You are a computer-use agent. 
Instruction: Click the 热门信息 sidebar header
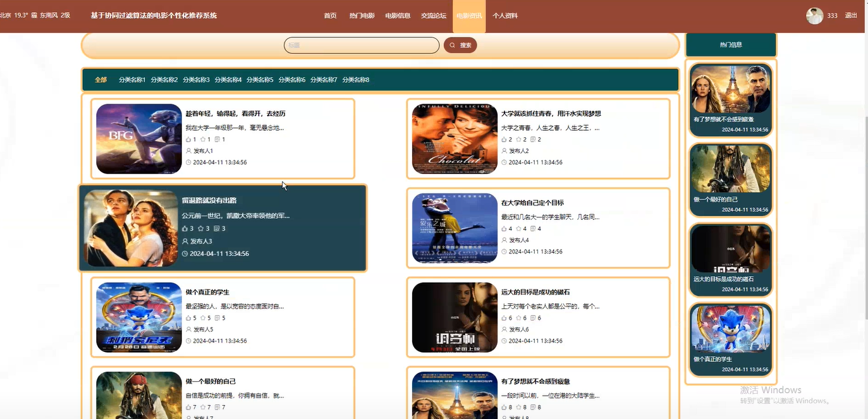731,45
